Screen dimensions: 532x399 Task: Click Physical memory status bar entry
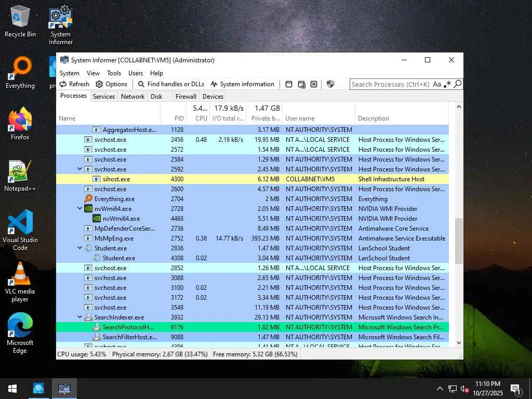coord(160,354)
